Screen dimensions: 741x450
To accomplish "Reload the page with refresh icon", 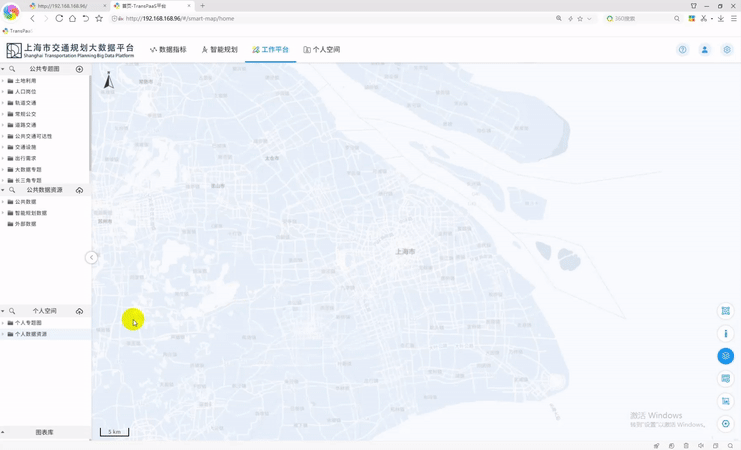I will pyautogui.click(x=59, y=18).
